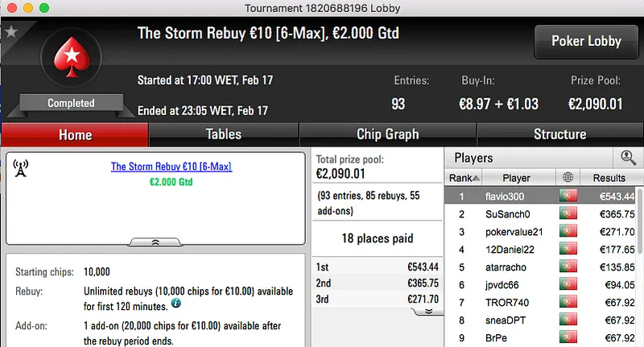644x347 pixels.
Task: Sort players by Rank column
Action: pyautogui.click(x=464, y=178)
